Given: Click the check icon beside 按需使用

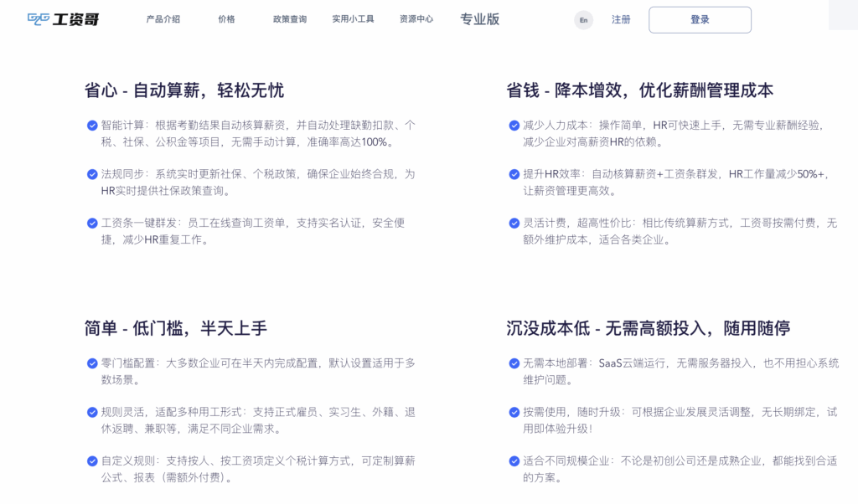Looking at the screenshot, I should (x=514, y=412).
